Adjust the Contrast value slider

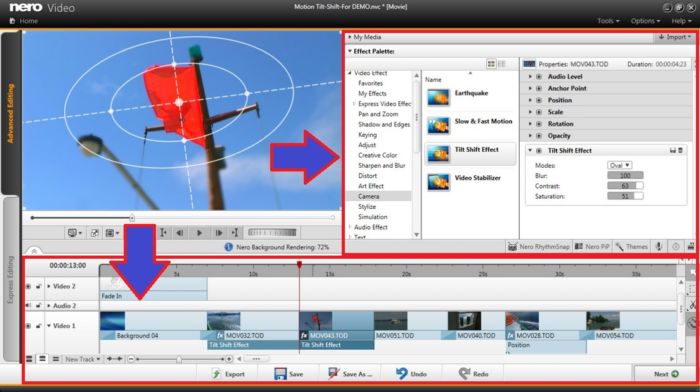(625, 186)
